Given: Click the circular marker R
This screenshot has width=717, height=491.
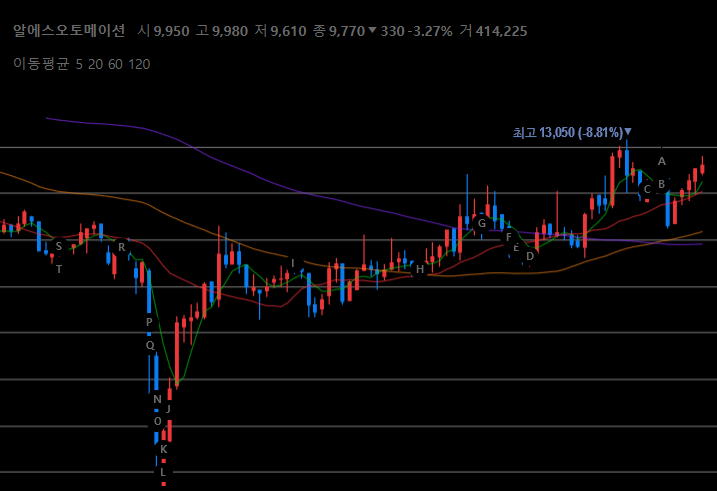Looking at the screenshot, I should 122,247.
